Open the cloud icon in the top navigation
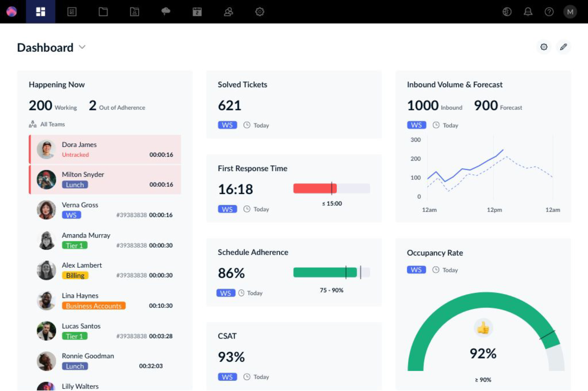 pyautogui.click(x=166, y=12)
